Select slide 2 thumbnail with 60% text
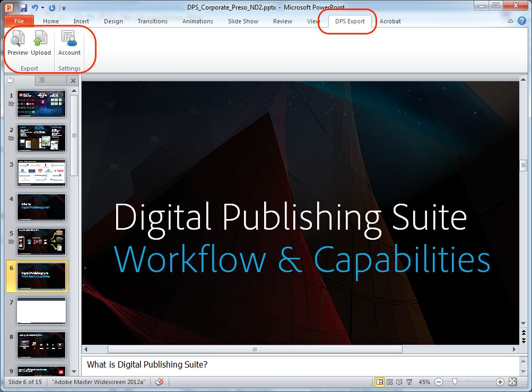The width and height of the screenshot is (532, 392). 41,138
